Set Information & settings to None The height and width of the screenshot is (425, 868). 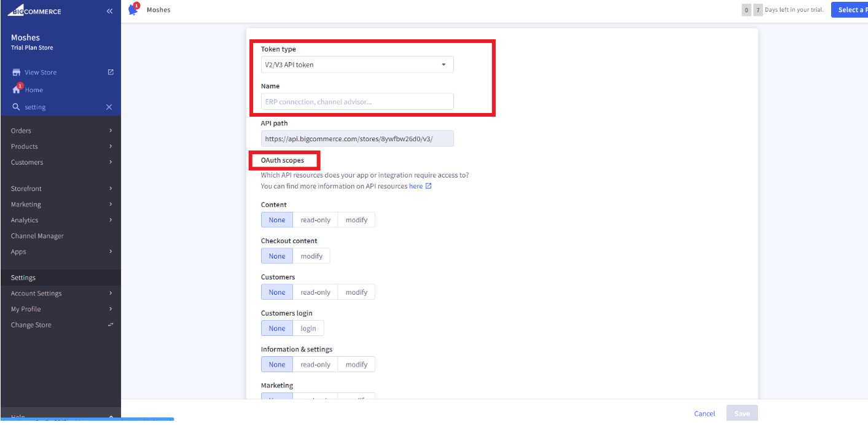277,365
